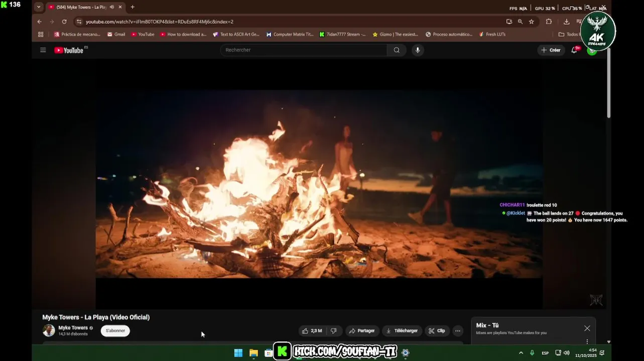Click the Créer button
The image size is (644, 361).
coord(551,50)
